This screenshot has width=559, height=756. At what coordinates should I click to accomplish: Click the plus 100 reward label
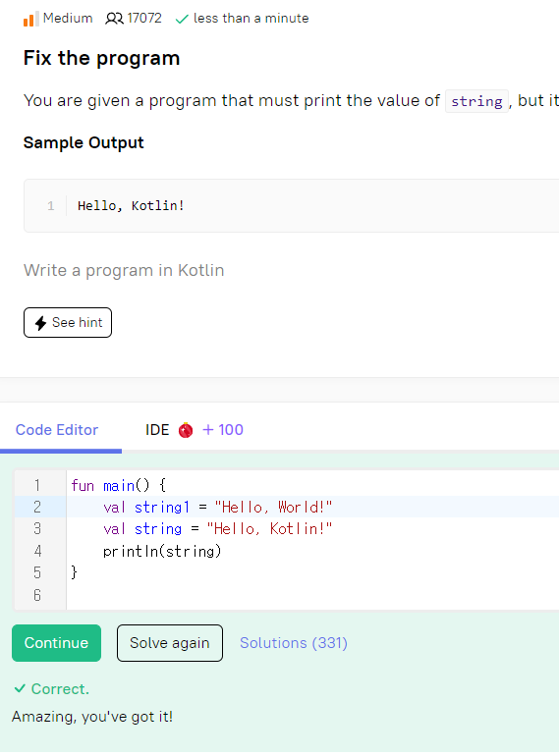pos(223,430)
